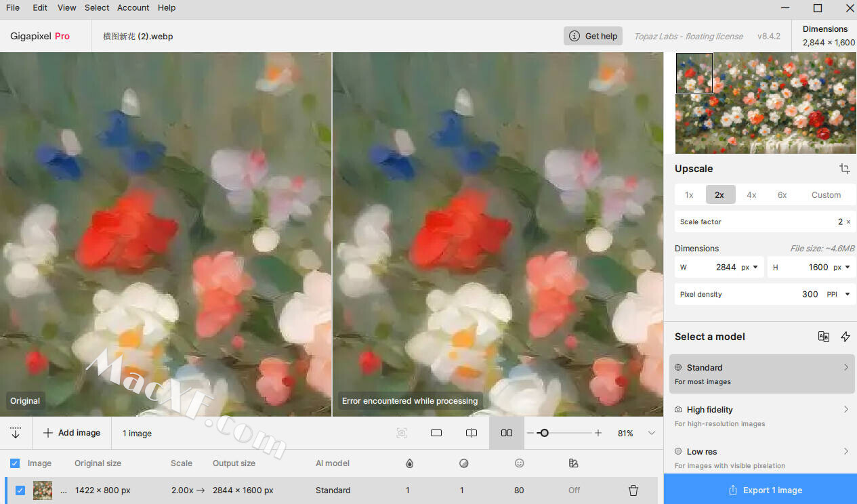The height and width of the screenshot is (504, 857).
Task: Click the pixel icon beside Low res
Action: click(x=678, y=451)
